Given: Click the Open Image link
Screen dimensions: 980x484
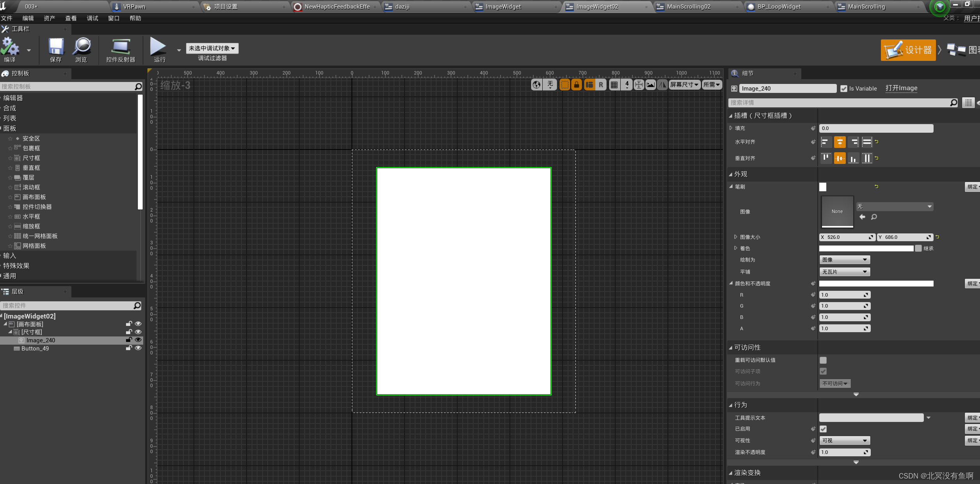Looking at the screenshot, I should pos(901,88).
